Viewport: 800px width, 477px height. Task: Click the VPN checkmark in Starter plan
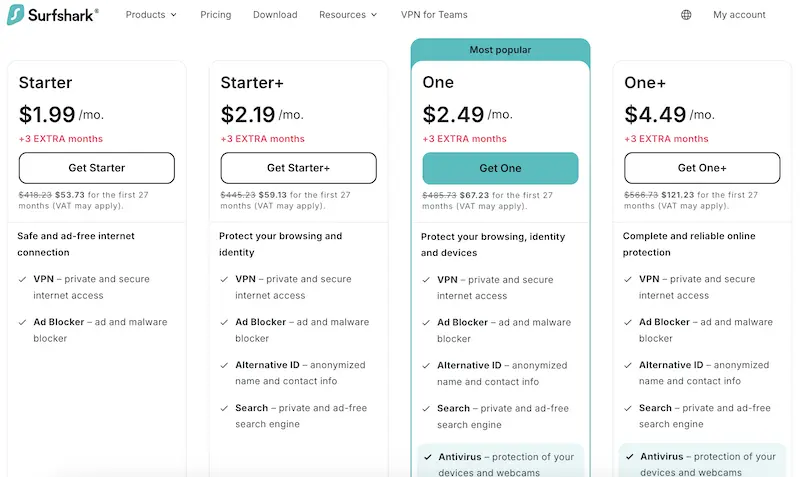click(23, 280)
